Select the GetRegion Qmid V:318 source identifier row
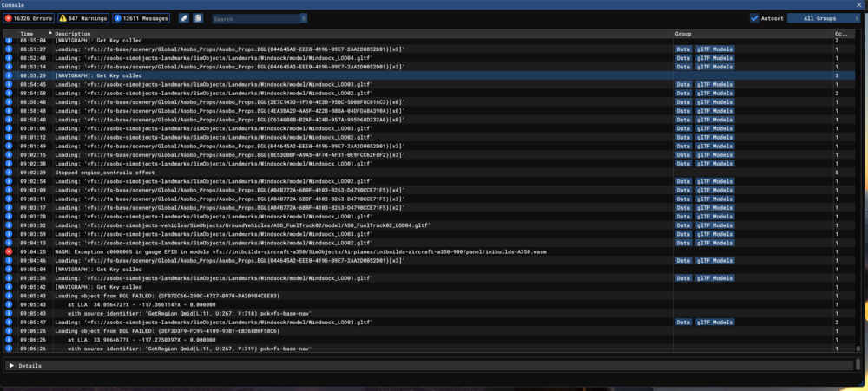868x391 pixels. (429, 313)
